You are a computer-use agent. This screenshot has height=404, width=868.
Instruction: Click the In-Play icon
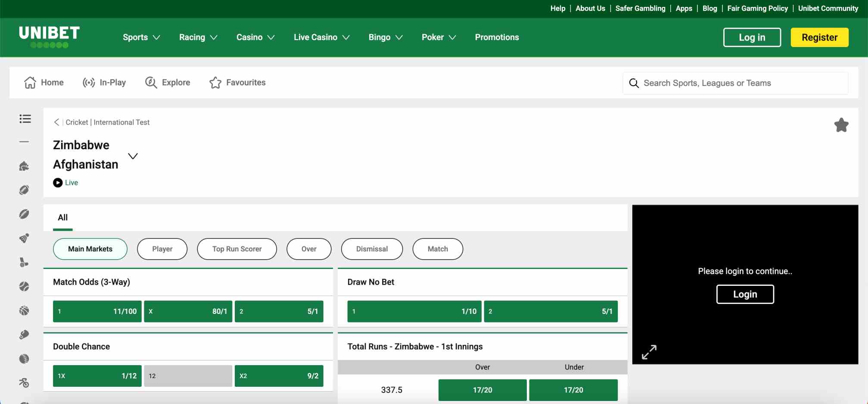point(89,82)
